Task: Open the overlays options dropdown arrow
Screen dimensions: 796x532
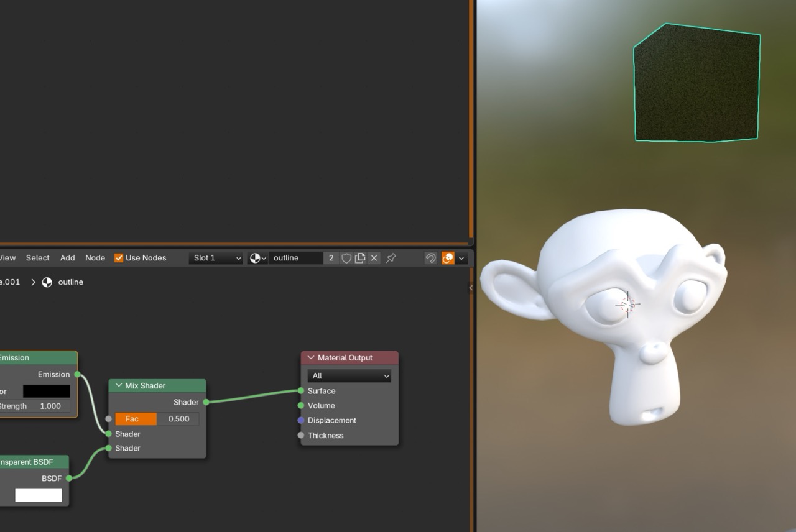Action: (461, 258)
